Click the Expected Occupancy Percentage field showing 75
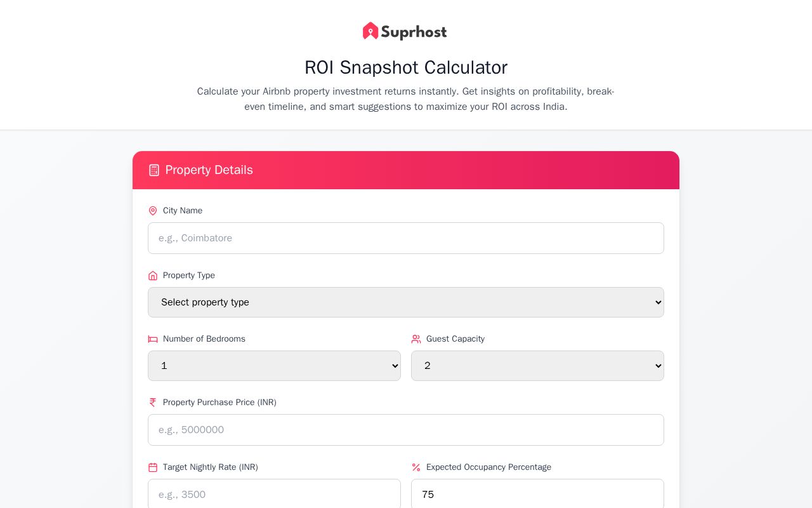Viewport: 812px width, 508px height. coord(537,494)
